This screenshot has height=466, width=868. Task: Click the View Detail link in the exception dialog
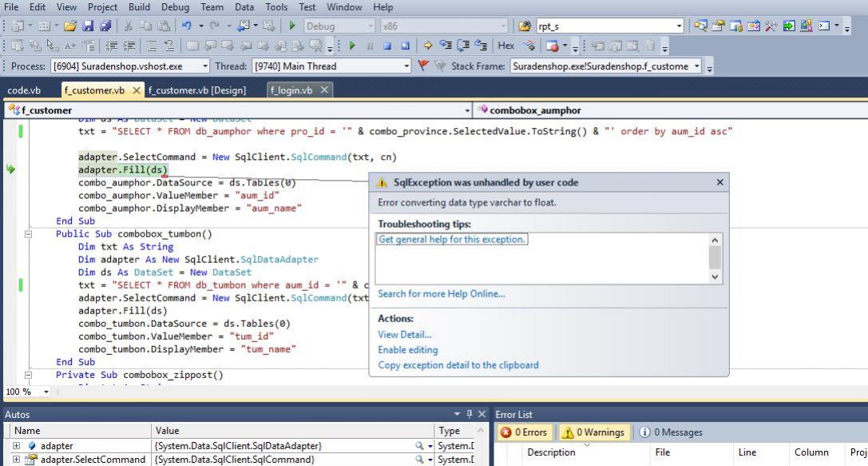pyautogui.click(x=404, y=334)
